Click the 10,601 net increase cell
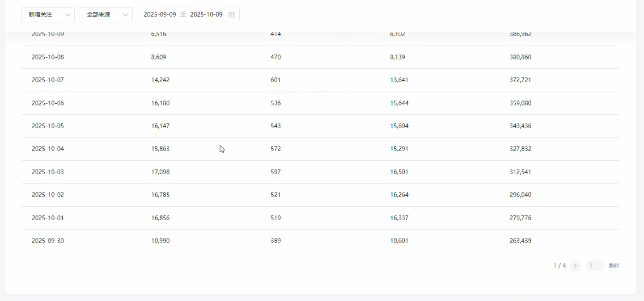The height and width of the screenshot is (301, 644). coord(399,241)
